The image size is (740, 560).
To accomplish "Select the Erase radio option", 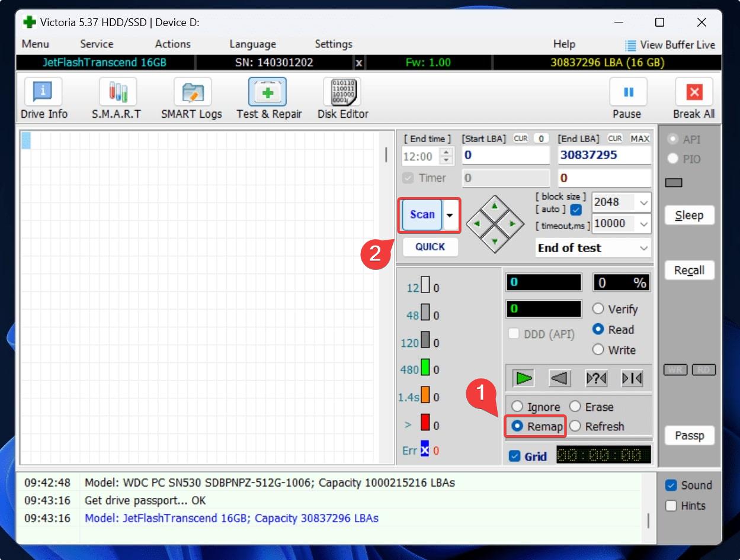I will (x=575, y=407).
